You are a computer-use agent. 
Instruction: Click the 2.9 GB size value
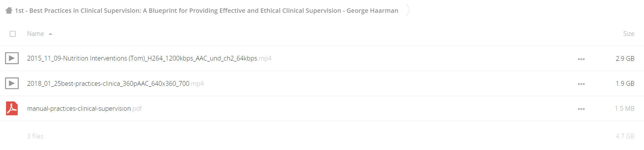click(625, 59)
